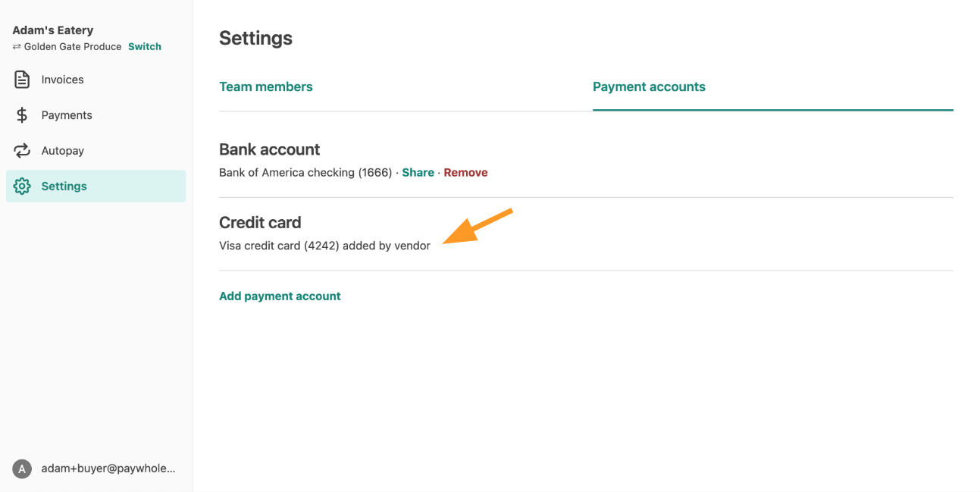980x492 pixels.
Task: Click the Invoices document icon in sidebar
Action: pyautogui.click(x=22, y=80)
